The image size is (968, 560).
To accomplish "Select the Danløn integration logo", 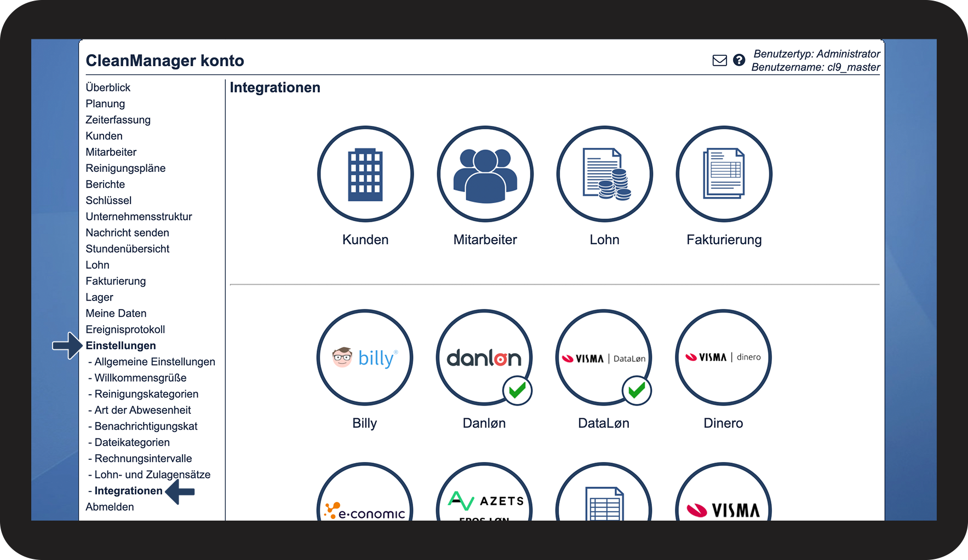I will point(484,357).
